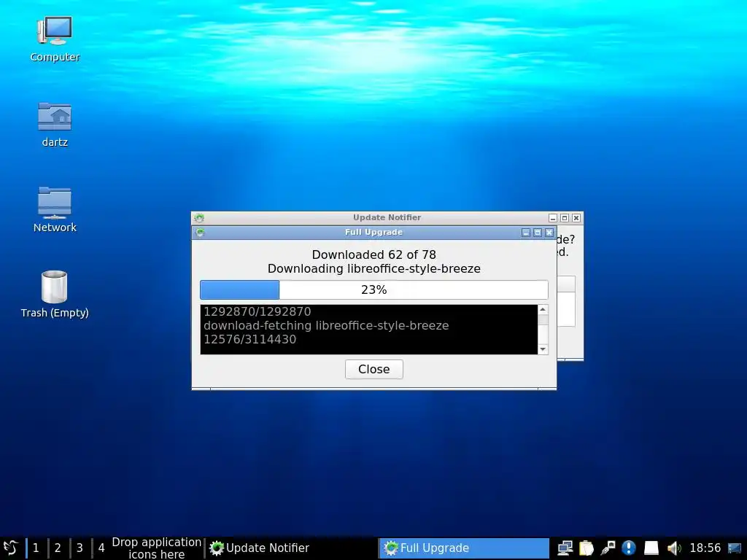Switch to workspace 3

click(80, 548)
